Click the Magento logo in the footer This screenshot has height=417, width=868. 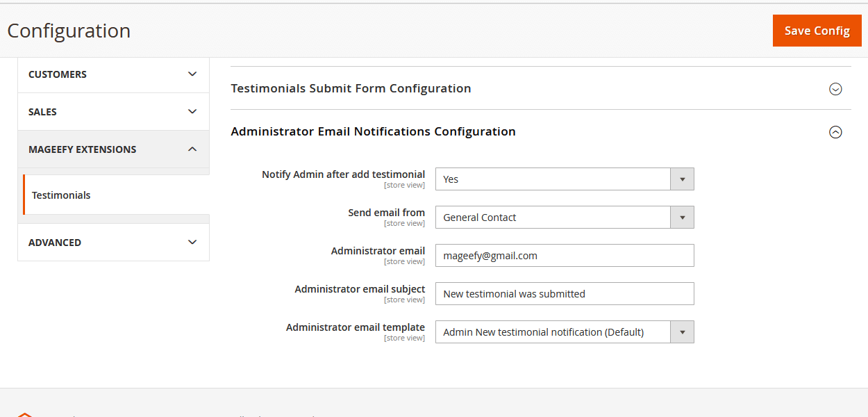[x=25, y=414]
